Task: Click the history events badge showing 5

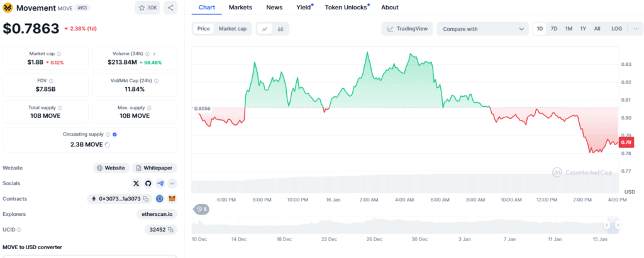Action: 201,209
